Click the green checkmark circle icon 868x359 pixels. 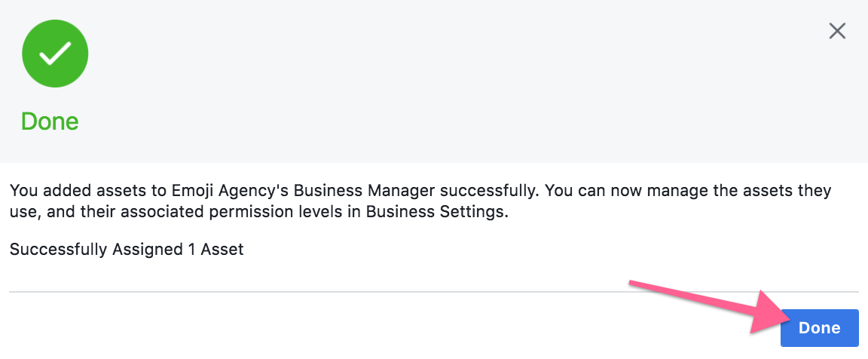[55, 54]
